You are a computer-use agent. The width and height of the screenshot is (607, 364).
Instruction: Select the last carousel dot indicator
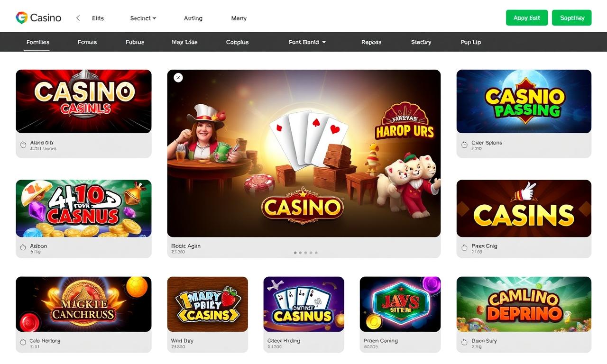pyautogui.click(x=316, y=253)
